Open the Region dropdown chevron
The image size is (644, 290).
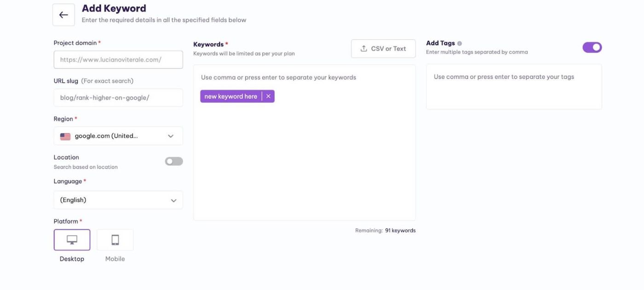(x=171, y=136)
